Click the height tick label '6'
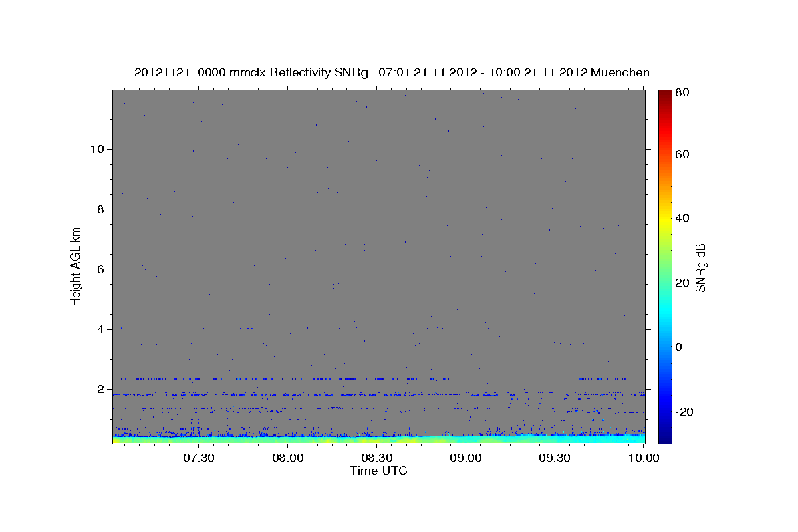 pos(100,269)
